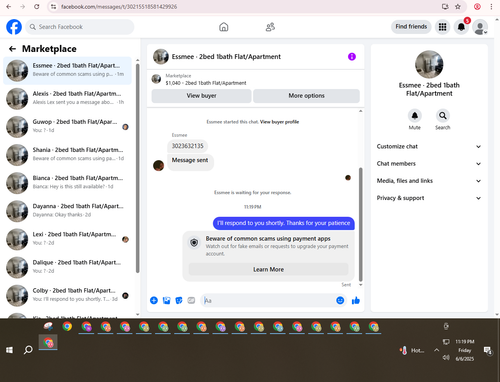Send a thumbs-up like

tap(356, 301)
